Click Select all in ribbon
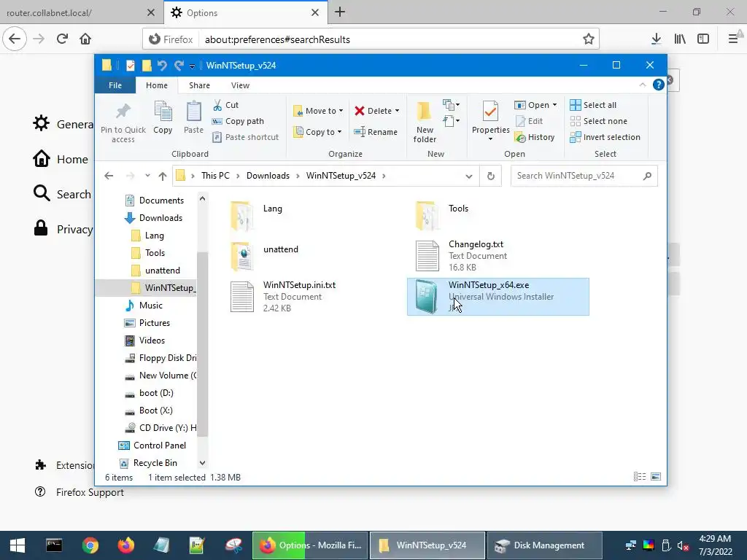This screenshot has height=560, width=747. coord(593,105)
